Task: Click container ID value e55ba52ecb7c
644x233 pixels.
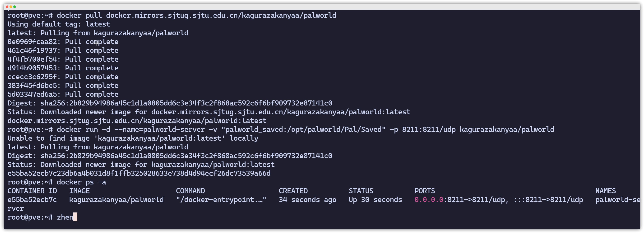Action: [x=32, y=200]
